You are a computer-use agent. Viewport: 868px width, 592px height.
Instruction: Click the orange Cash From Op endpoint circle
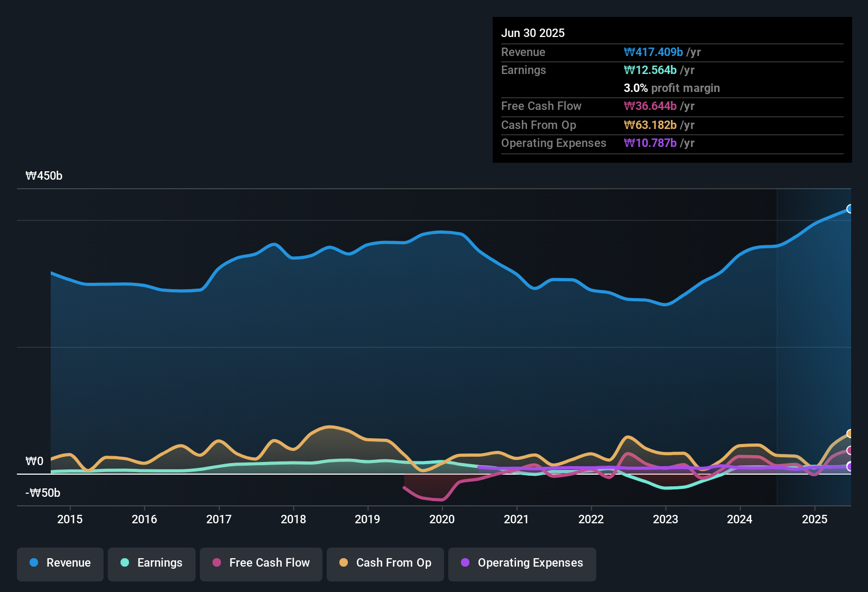(x=850, y=432)
